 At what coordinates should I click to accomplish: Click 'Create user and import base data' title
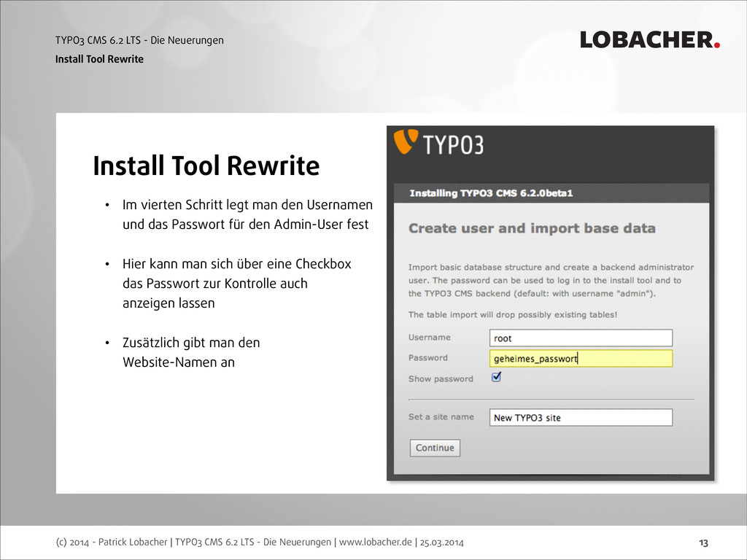[x=532, y=228]
